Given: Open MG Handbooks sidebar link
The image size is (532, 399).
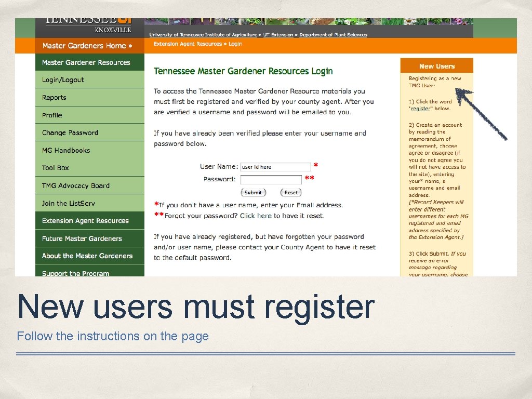Looking at the screenshot, I should click(90, 150).
